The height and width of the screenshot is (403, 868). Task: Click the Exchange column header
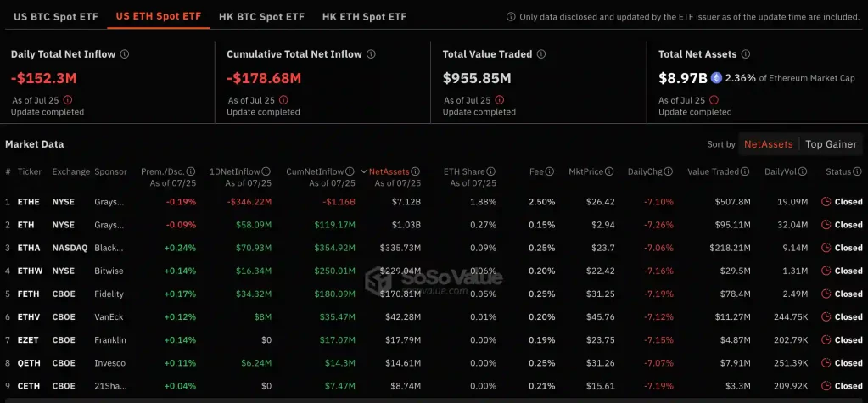71,171
